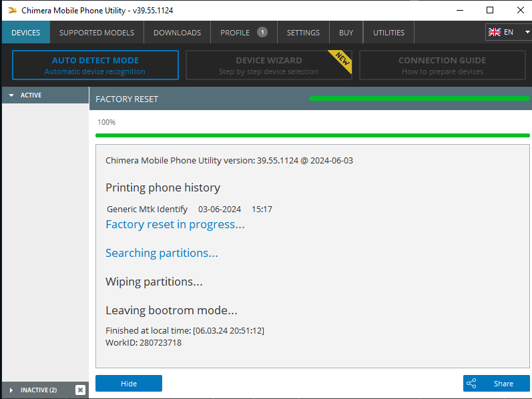Image resolution: width=532 pixels, height=399 pixels.
Task: Switch to the Devices tab
Action: [x=25, y=33]
